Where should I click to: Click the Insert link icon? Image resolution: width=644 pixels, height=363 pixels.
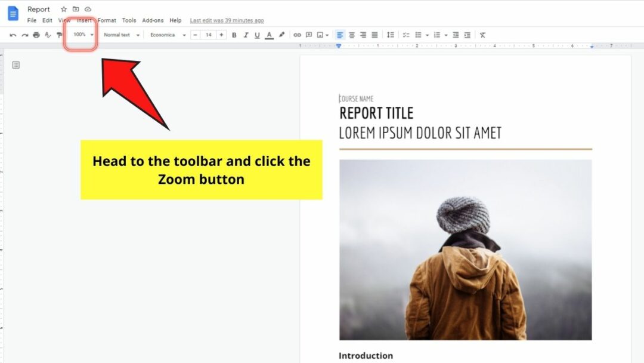297,35
